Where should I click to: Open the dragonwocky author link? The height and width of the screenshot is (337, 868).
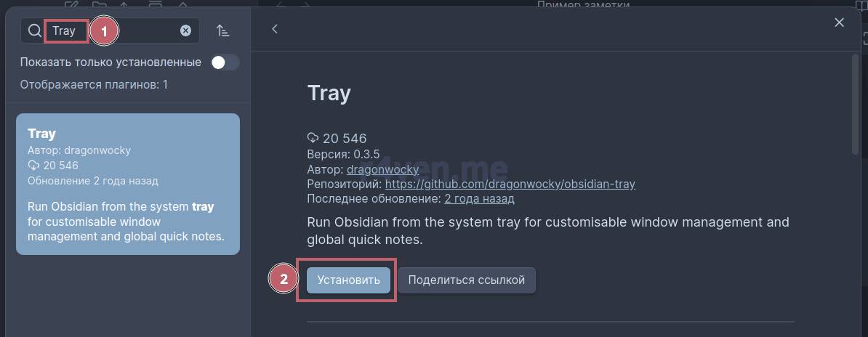point(382,169)
